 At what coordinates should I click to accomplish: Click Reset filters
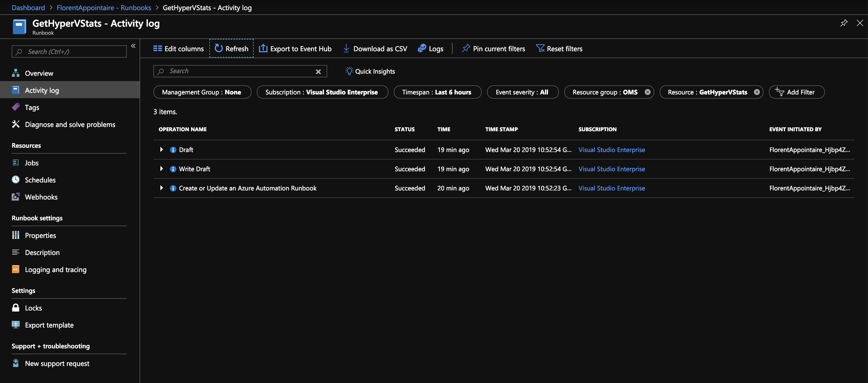[559, 49]
